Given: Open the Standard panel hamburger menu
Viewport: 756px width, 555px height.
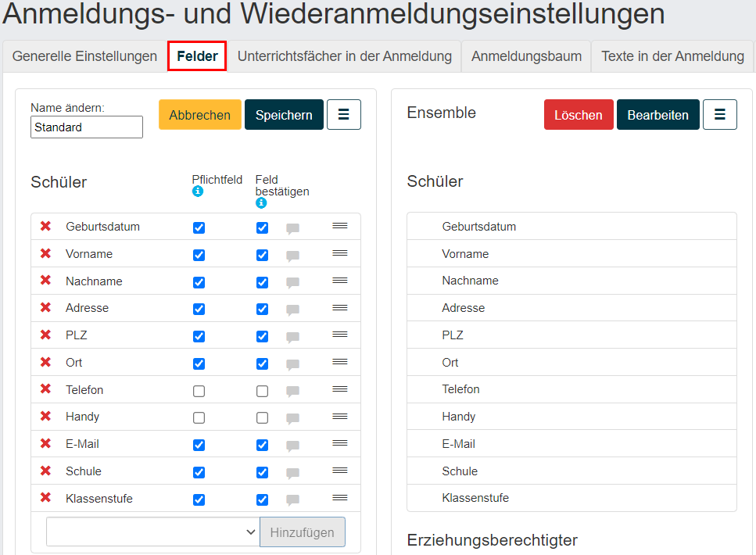Looking at the screenshot, I should (x=344, y=114).
